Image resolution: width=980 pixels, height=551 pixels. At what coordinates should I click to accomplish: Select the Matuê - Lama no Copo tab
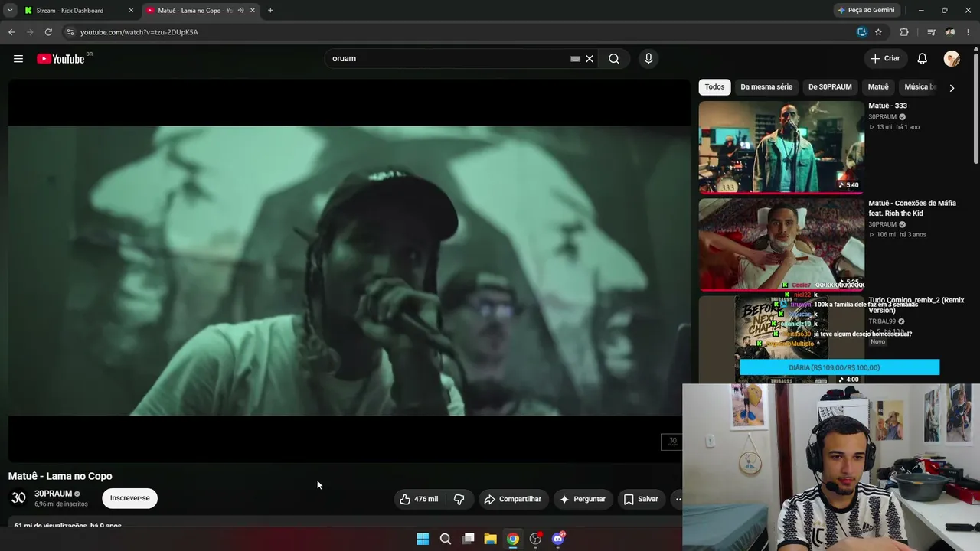tap(201, 11)
